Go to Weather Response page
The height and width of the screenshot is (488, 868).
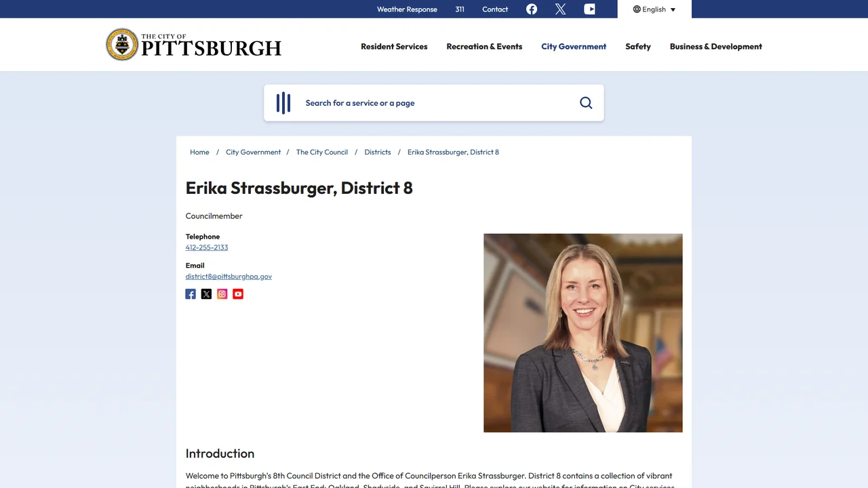[407, 9]
